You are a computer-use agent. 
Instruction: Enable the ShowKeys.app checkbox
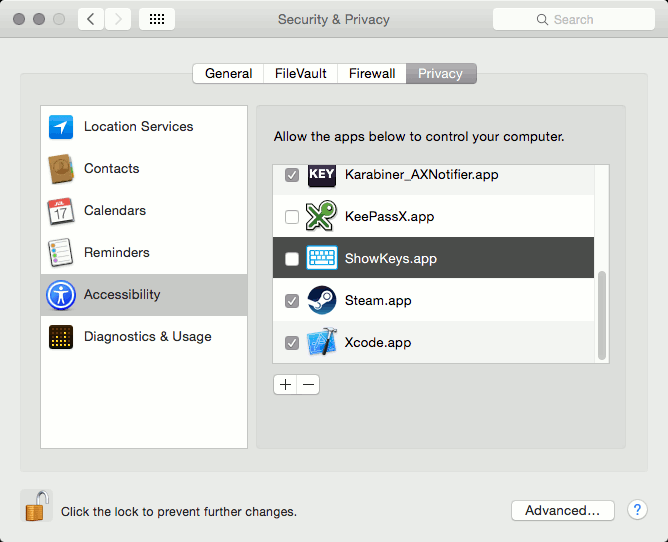(x=292, y=259)
